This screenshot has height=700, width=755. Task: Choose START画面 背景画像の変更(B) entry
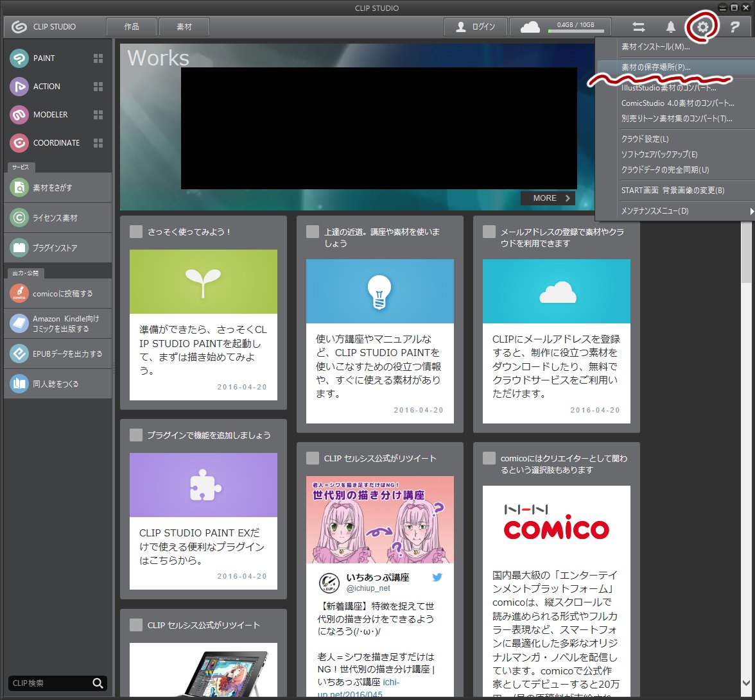click(675, 191)
